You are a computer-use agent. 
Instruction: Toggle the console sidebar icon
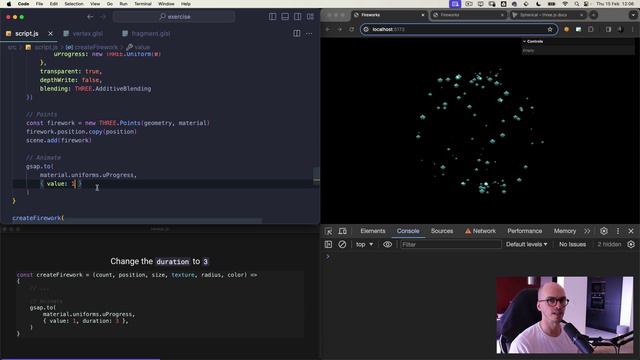(328, 244)
